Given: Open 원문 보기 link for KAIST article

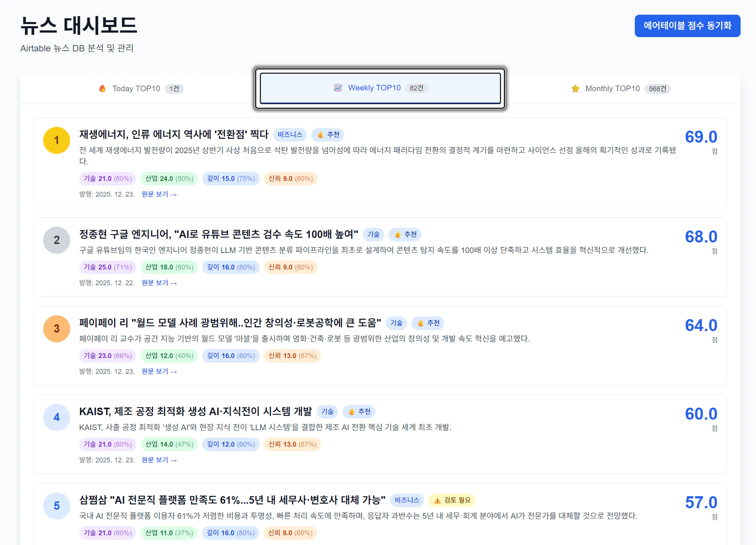Looking at the screenshot, I should [159, 460].
